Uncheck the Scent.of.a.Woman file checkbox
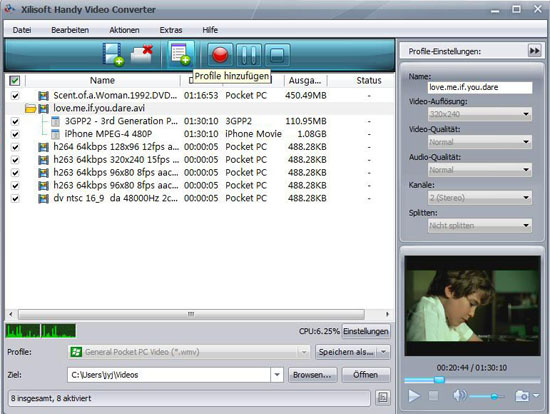550x414 pixels. pos(15,95)
